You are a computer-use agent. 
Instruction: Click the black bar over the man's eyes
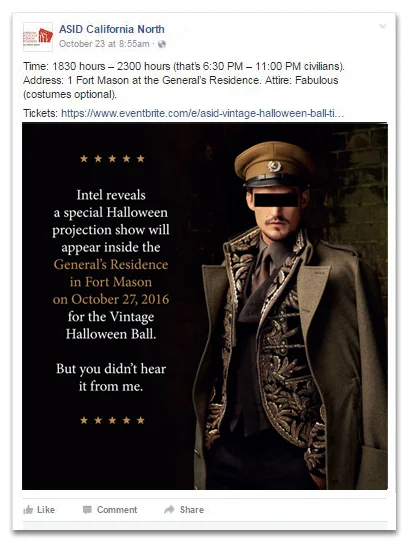[276, 200]
